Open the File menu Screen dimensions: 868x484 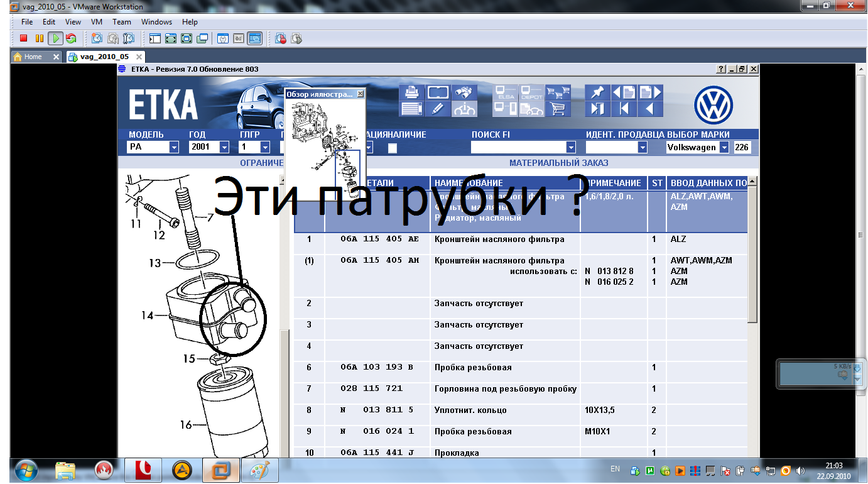(x=27, y=22)
